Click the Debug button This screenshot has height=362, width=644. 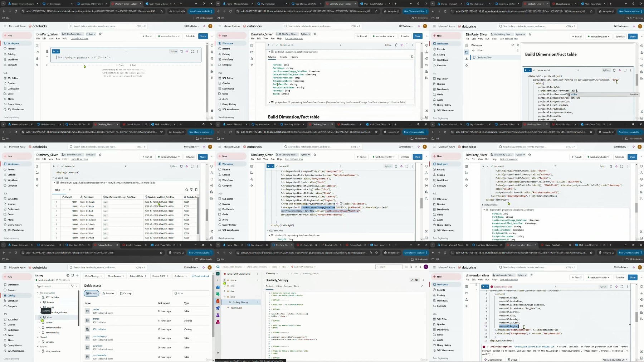pos(513,359)
